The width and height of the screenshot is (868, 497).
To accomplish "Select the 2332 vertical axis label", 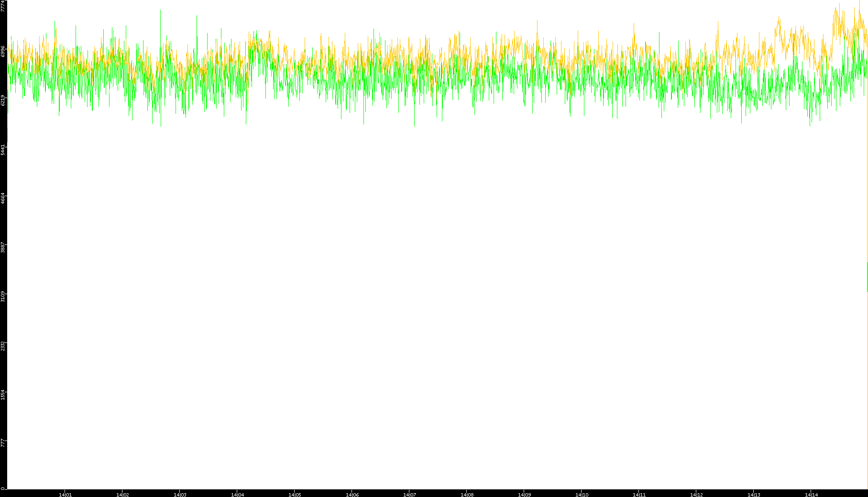I will 3,345.
